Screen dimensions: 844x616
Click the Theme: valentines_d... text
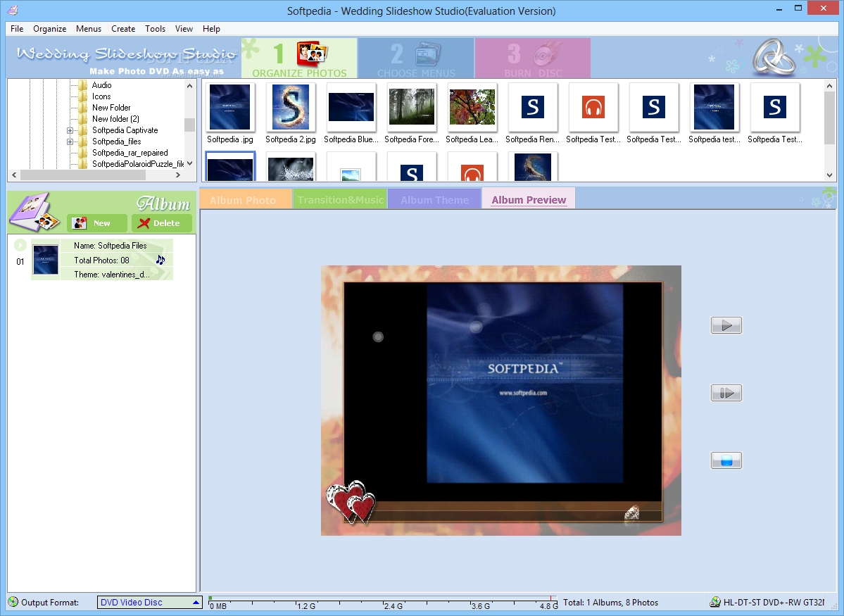point(112,275)
